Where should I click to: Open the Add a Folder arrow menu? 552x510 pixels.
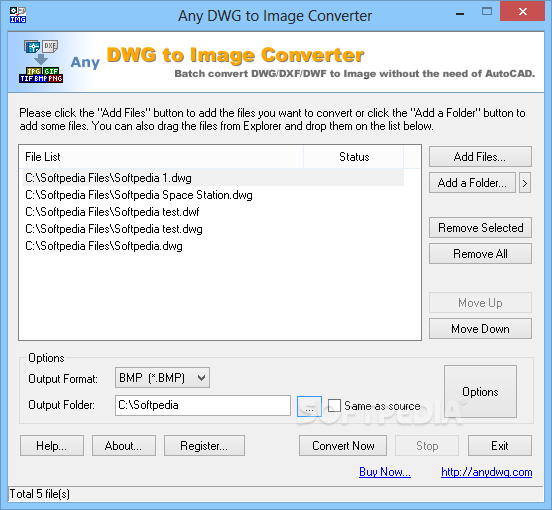point(525,183)
